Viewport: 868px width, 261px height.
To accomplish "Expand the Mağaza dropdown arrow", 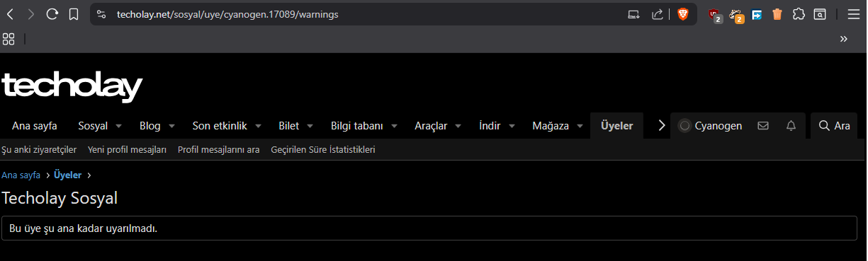I will coord(580,126).
